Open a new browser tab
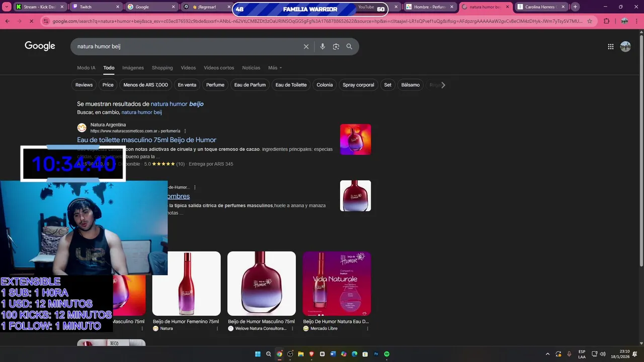 575,7
